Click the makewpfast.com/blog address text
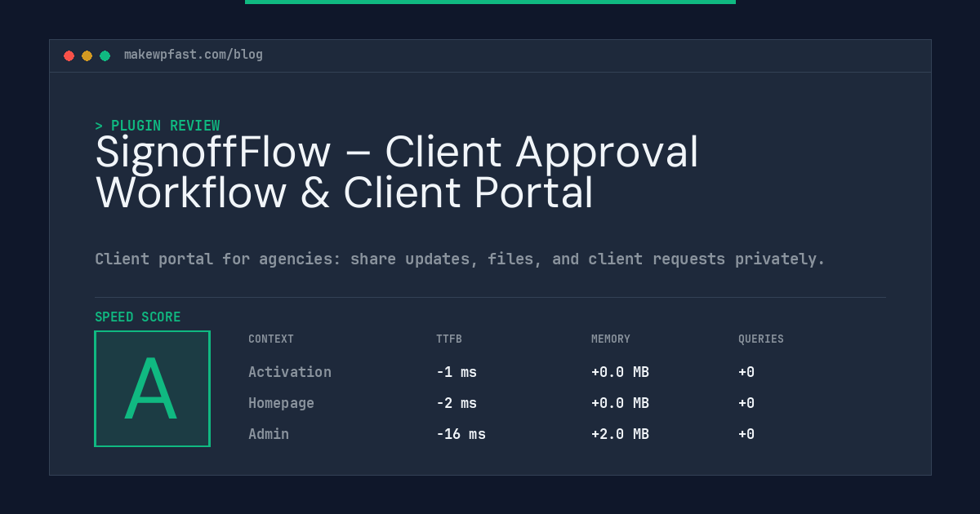The width and height of the screenshot is (980, 514). click(194, 55)
